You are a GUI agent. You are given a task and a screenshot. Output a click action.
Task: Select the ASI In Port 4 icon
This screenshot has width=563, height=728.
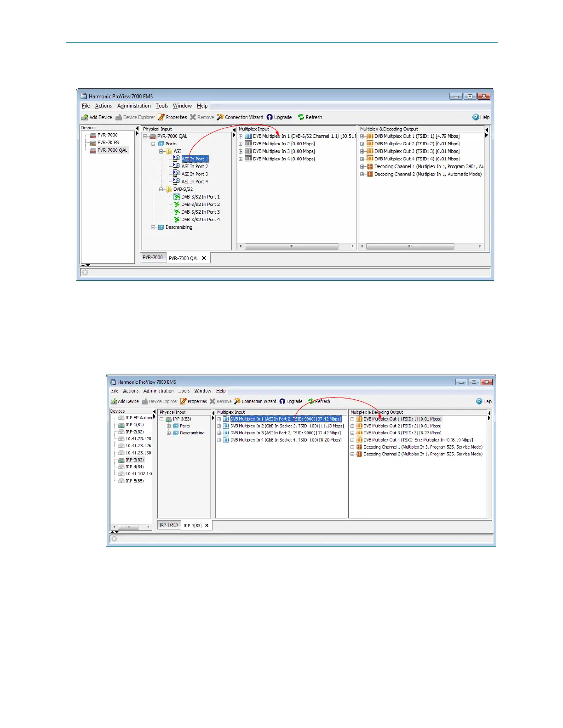[x=177, y=182]
